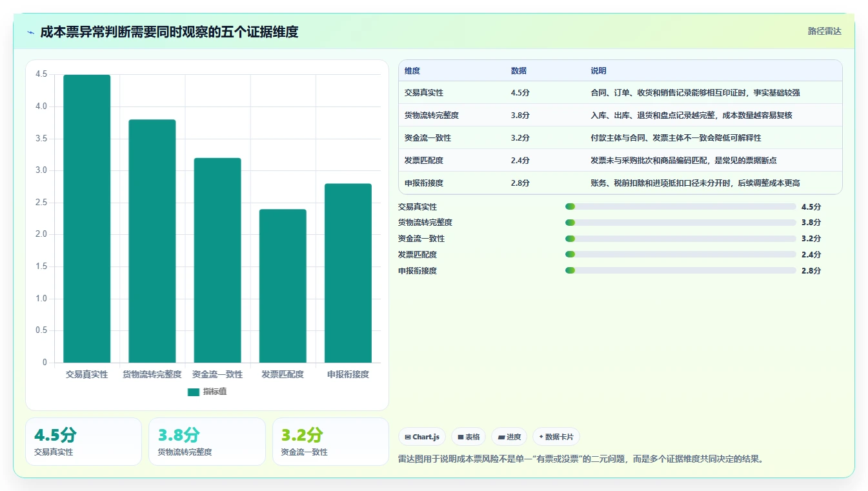The height and width of the screenshot is (491, 868).
Task: Click the footer note starting 雷达图用于说明
Action: click(x=582, y=459)
